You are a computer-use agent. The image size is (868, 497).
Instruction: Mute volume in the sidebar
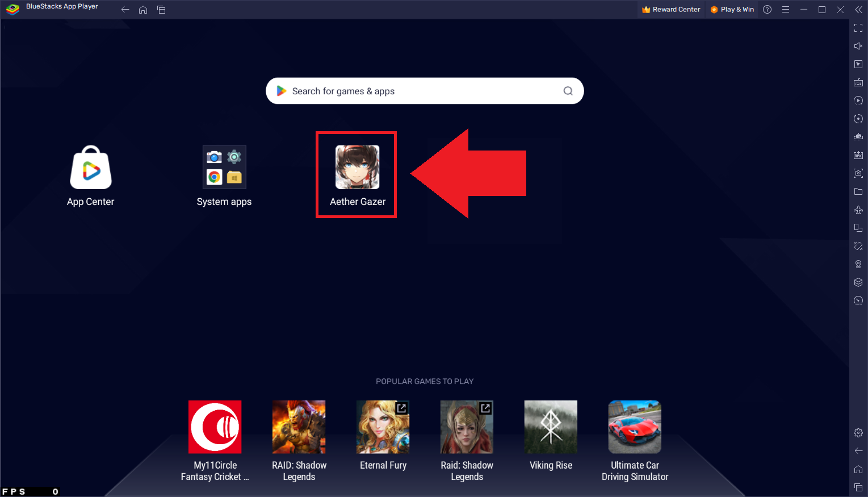click(858, 46)
